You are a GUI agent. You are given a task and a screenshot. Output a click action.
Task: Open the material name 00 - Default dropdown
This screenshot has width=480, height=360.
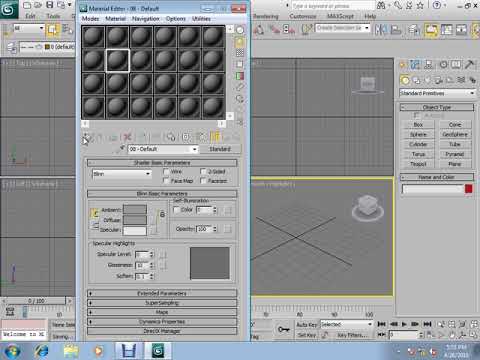pos(163,149)
